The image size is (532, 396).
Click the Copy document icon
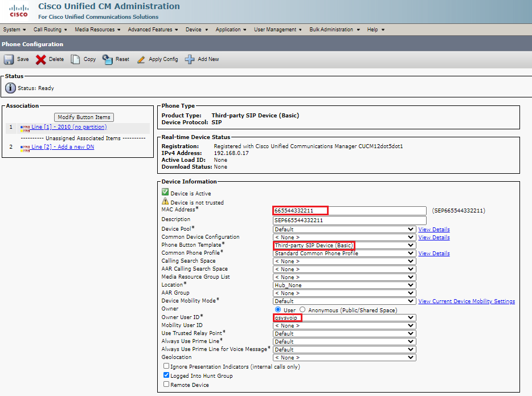(x=75, y=59)
